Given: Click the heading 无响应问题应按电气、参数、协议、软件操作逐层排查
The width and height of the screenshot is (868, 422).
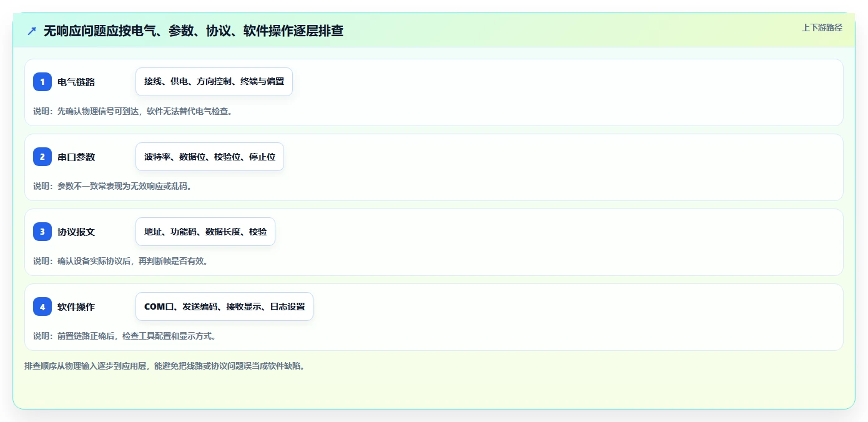Looking at the screenshot, I should [x=194, y=31].
